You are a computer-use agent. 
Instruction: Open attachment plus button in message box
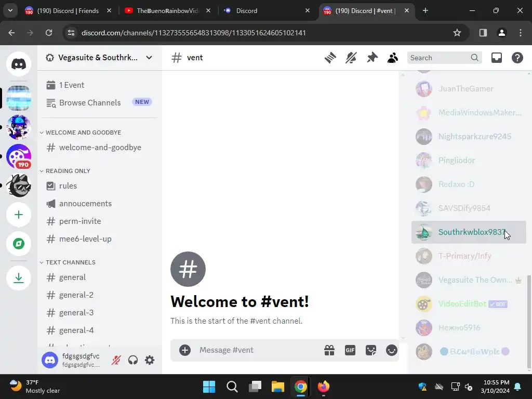[x=185, y=350]
